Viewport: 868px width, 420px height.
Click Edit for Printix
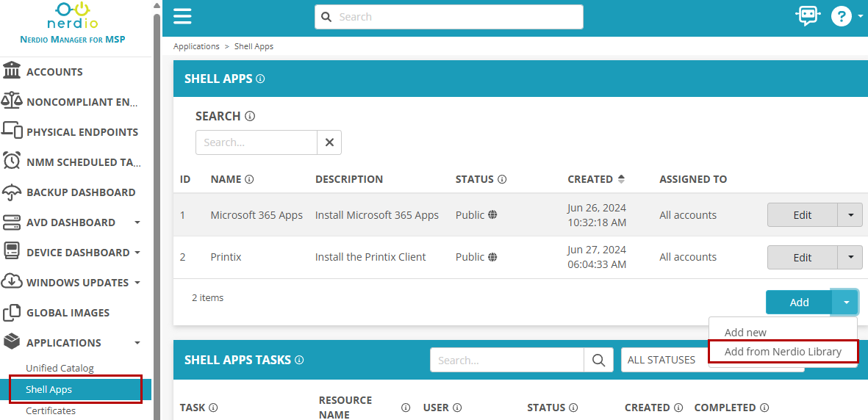(802, 257)
